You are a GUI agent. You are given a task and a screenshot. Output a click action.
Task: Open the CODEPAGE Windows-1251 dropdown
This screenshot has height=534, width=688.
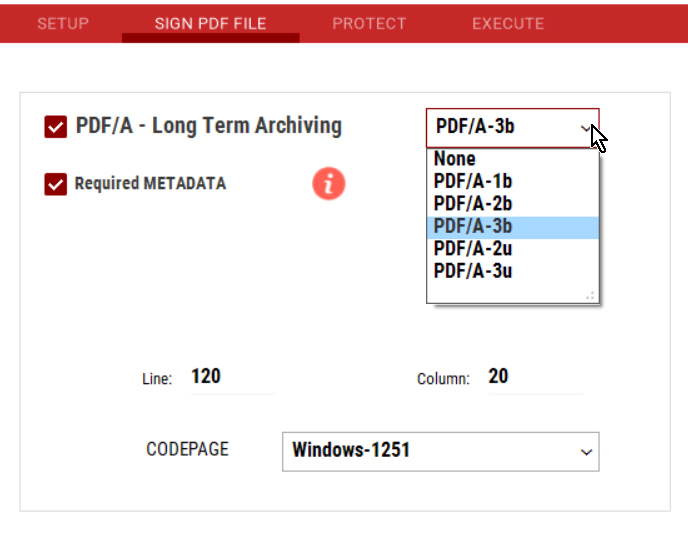tap(441, 452)
